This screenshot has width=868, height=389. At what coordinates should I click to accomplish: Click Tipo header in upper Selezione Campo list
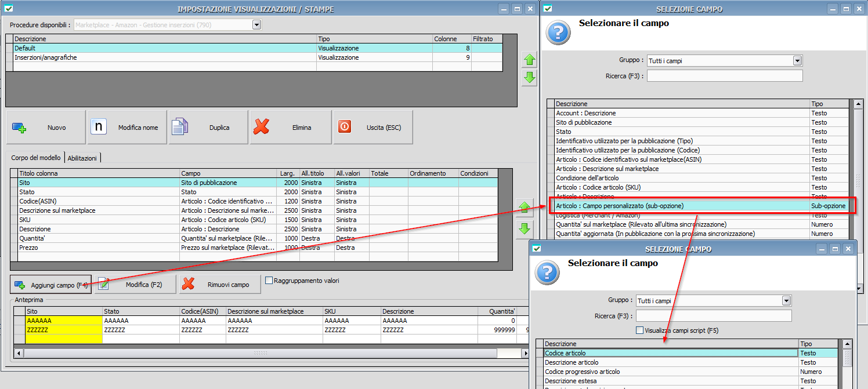829,104
